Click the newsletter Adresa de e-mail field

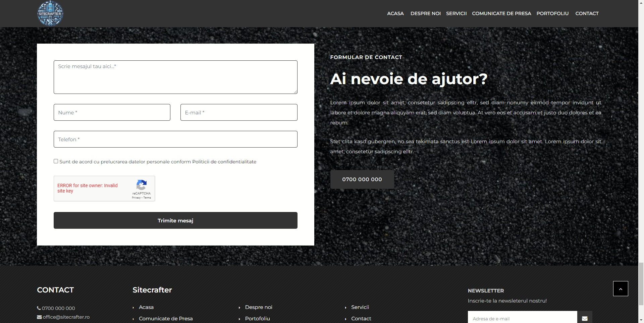point(522,318)
